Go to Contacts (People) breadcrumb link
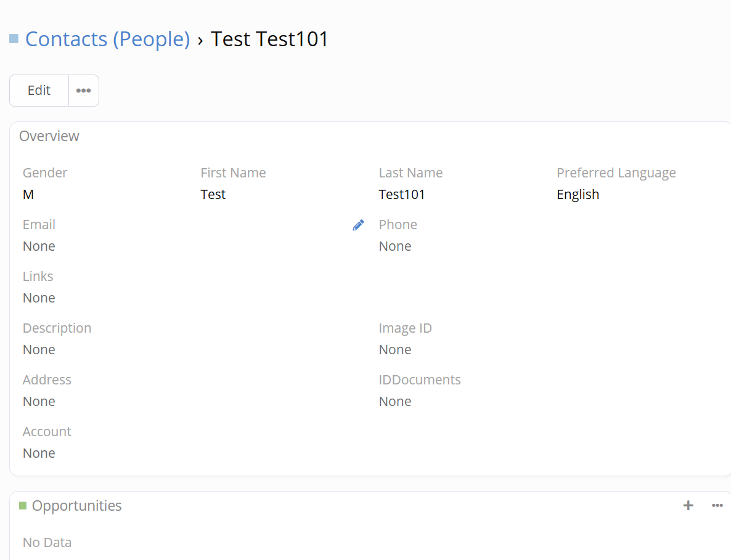This screenshot has width=731, height=560. [x=107, y=39]
